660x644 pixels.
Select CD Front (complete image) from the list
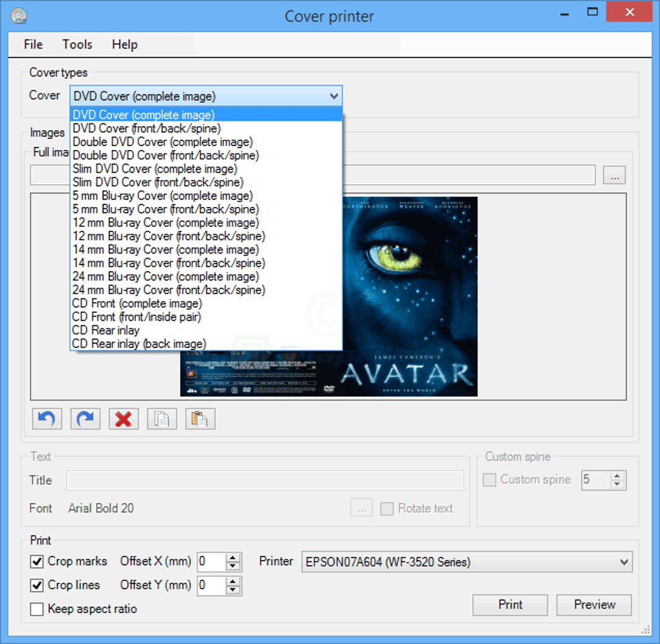(x=137, y=303)
